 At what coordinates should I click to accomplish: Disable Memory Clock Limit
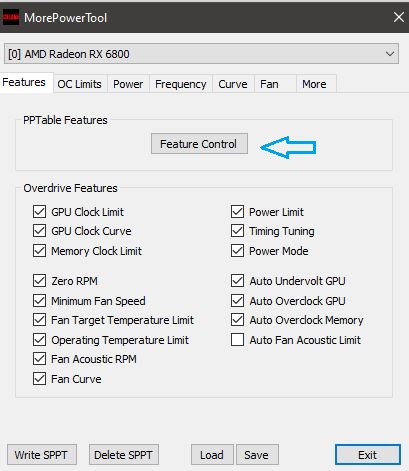tap(39, 251)
